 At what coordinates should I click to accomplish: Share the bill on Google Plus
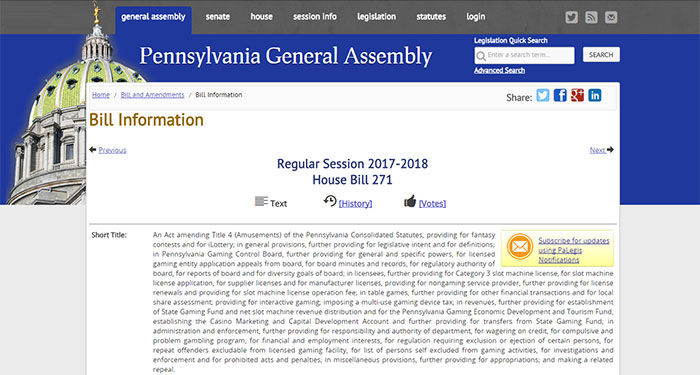(577, 95)
